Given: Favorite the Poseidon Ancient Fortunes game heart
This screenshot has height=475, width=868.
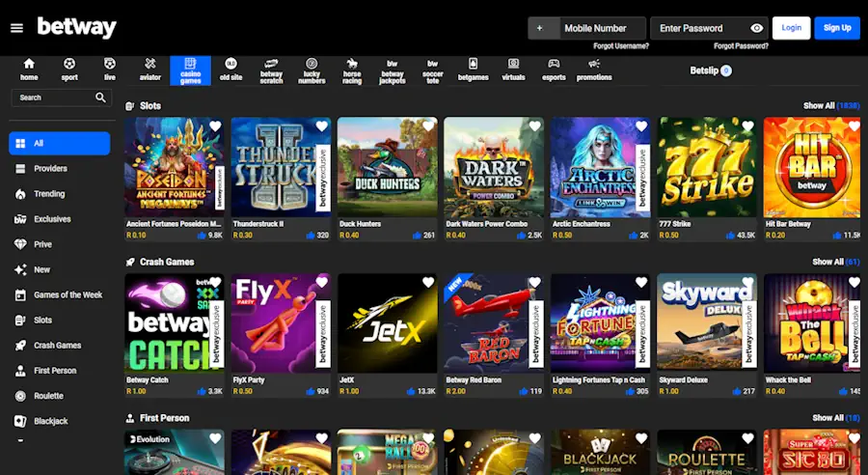Looking at the screenshot, I should tap(215, 126).
